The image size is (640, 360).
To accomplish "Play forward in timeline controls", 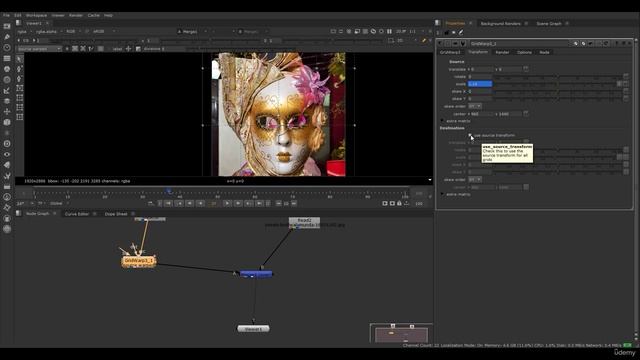I will (x=227, y=203).
